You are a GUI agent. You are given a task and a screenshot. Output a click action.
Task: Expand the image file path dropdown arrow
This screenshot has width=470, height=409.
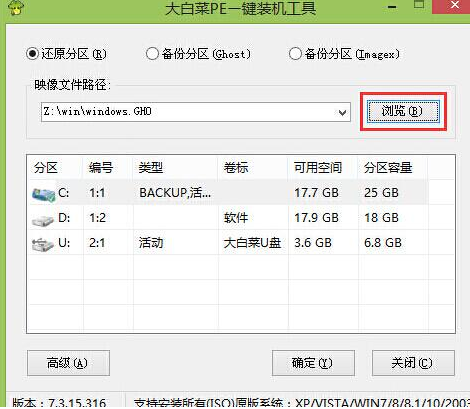(x=342, y=112)
